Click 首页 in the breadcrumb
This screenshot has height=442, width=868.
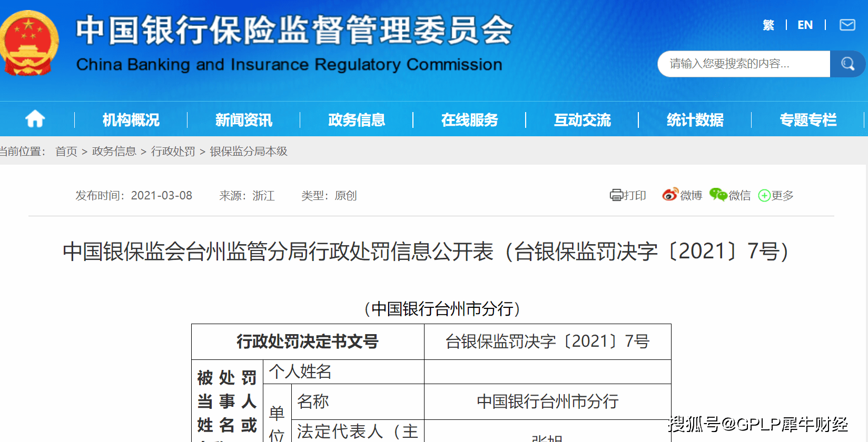point(66,152)
